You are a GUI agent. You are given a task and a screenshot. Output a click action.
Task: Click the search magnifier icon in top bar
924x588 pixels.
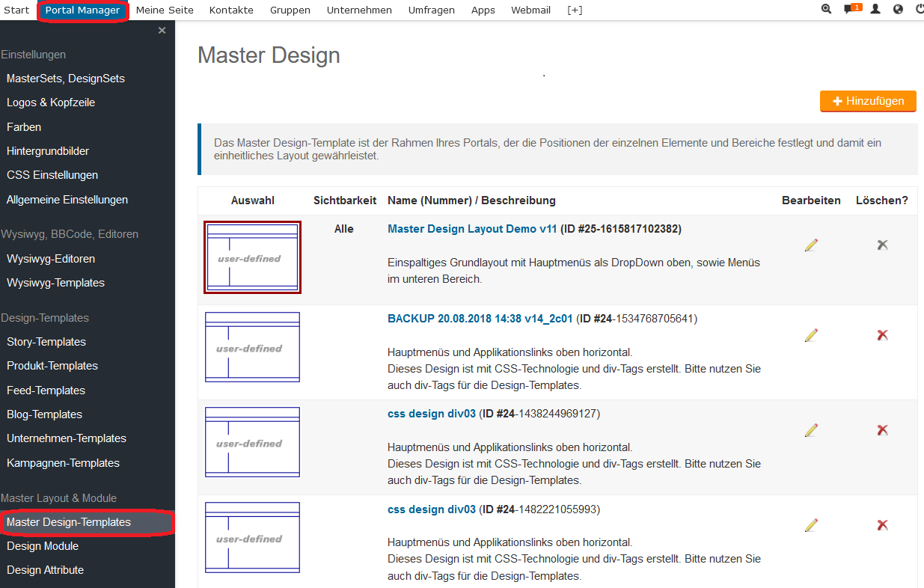[826, 10]
